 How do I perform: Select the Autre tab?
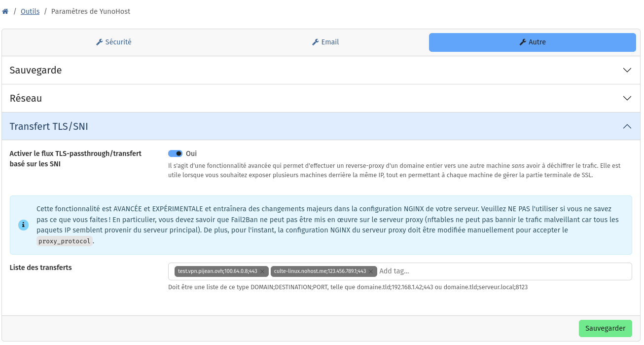[532, 42]
